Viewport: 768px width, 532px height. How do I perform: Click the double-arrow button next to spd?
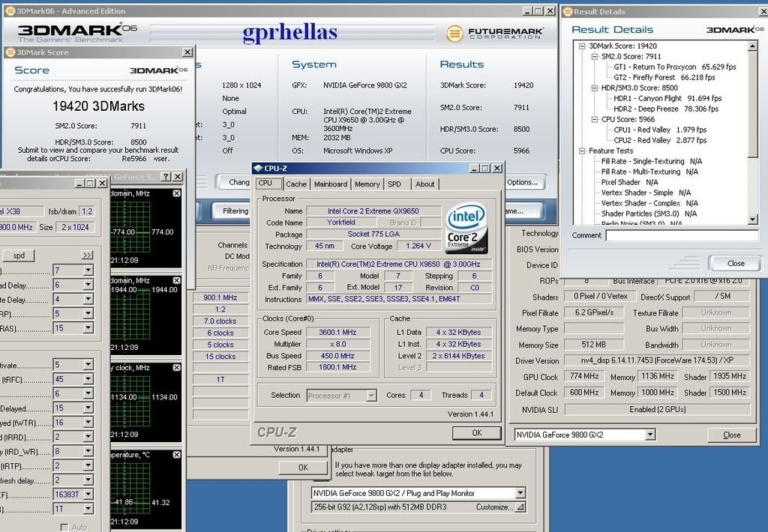click(x=87, y=256)
